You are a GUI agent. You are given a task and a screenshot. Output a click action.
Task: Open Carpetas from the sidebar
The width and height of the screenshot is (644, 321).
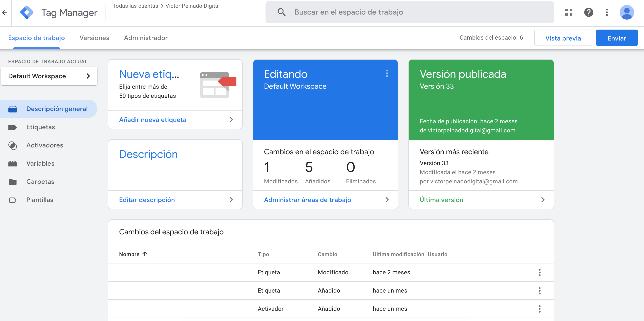pyautogui.click(x=40, y=182)
